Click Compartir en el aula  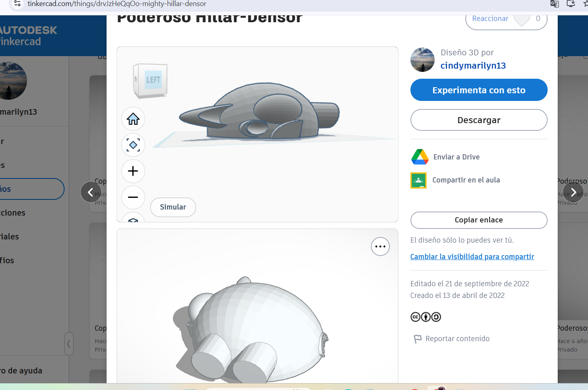[466, 180]
